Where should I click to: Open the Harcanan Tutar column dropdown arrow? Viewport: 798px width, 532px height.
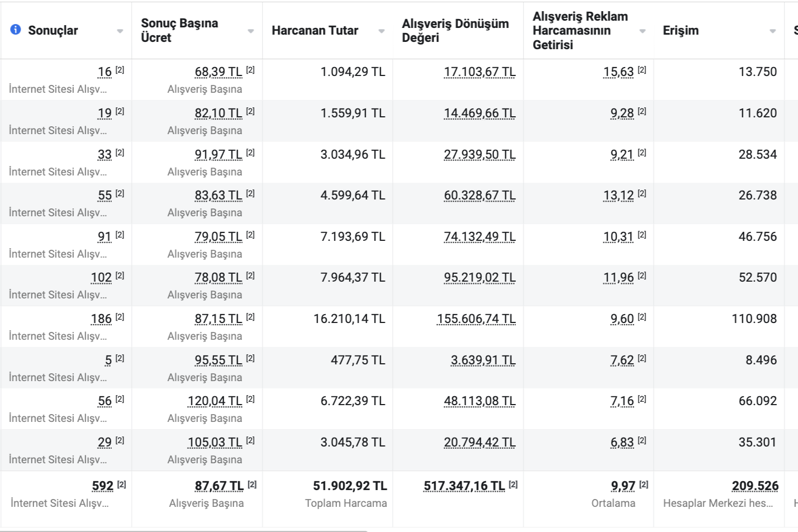pyautogui.click(x=382, y=31)
